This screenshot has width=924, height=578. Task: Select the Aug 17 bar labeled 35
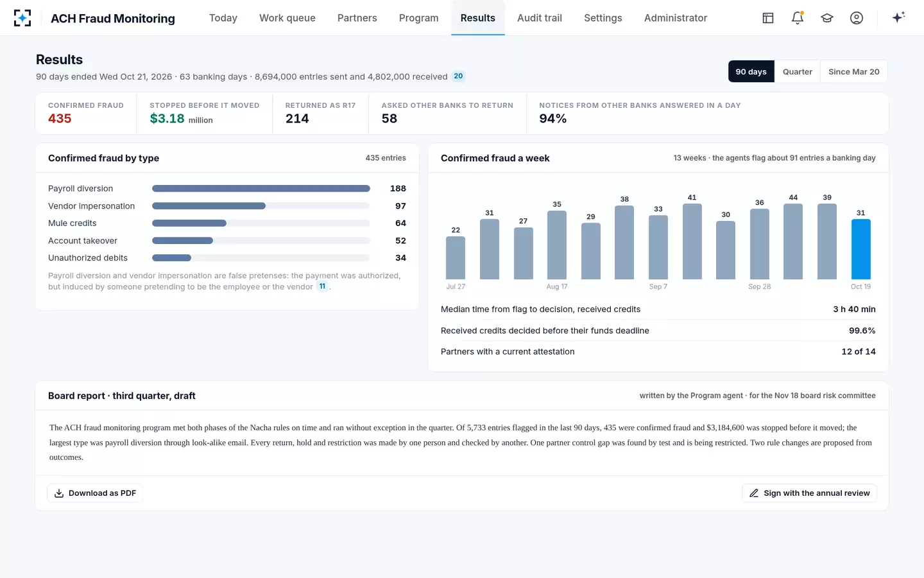[x=557, y=245]
